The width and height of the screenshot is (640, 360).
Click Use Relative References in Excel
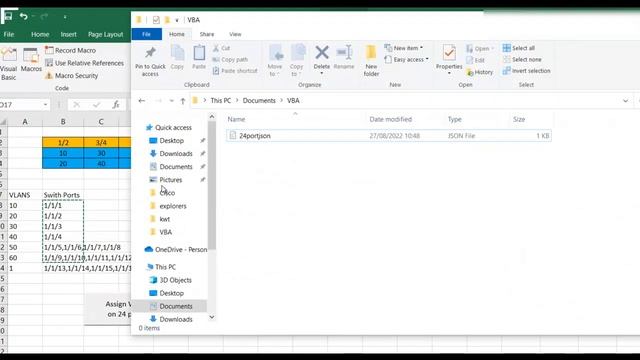[x=84, y=63]
